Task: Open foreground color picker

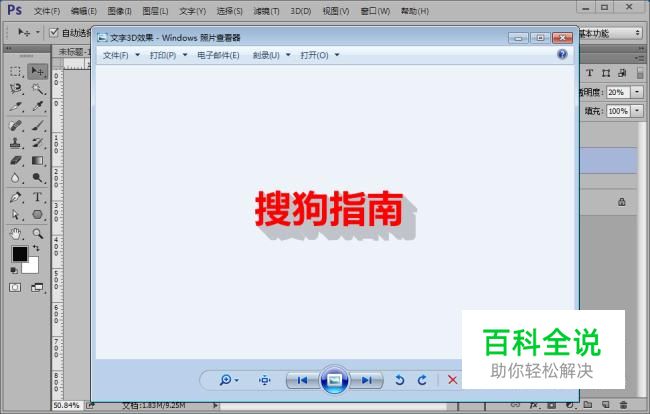Action: pos(19,254)
